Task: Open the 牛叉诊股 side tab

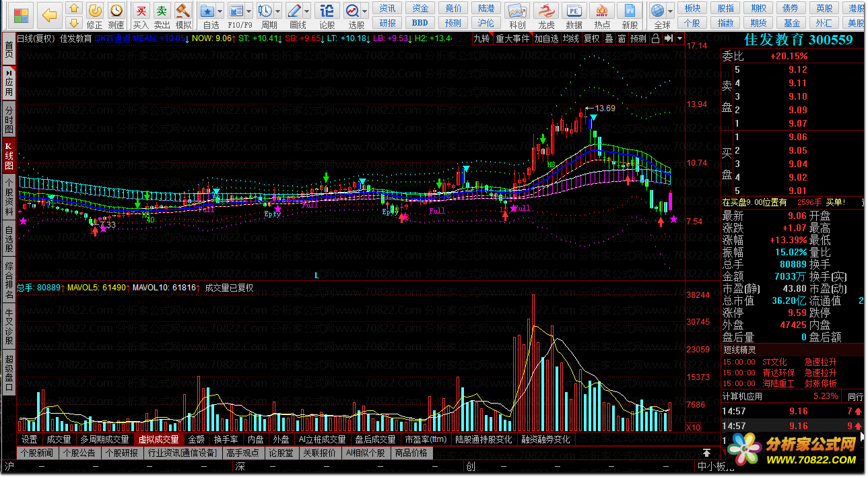Action: [x=9, y=325]
